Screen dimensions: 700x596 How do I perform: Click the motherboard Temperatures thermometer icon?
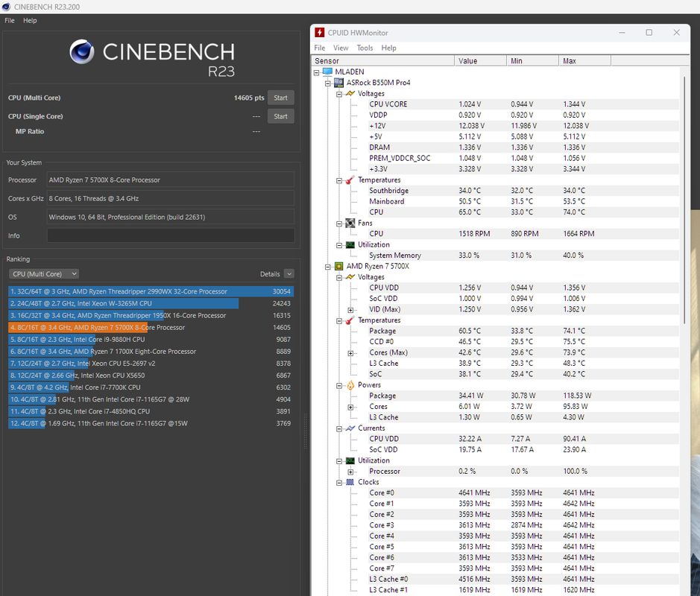click(x=350, y=180)
